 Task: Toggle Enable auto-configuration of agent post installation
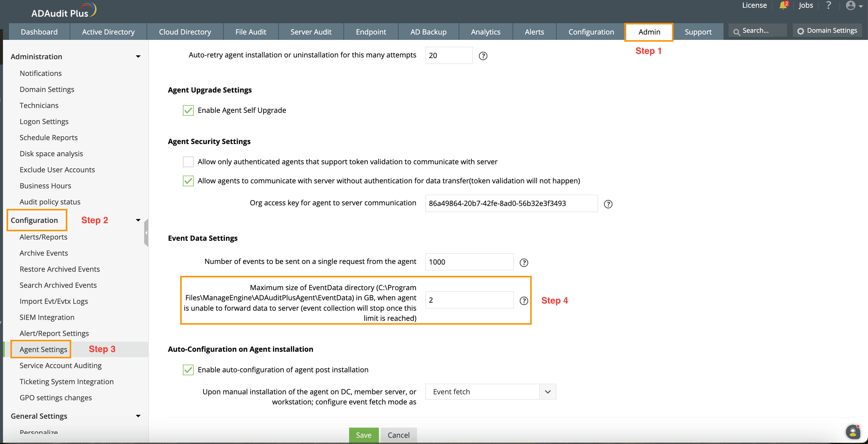188,370
